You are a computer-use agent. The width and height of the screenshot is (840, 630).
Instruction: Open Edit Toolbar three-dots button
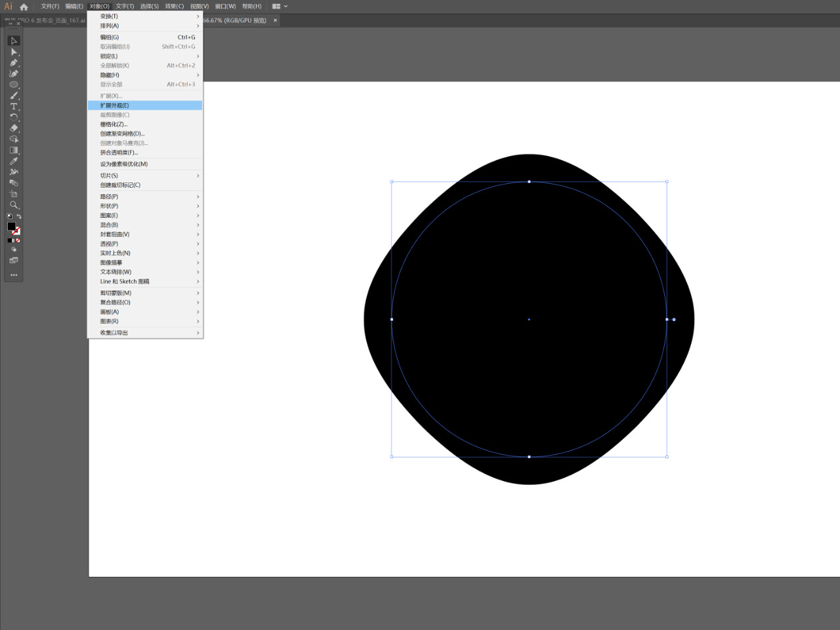[14, 275]
